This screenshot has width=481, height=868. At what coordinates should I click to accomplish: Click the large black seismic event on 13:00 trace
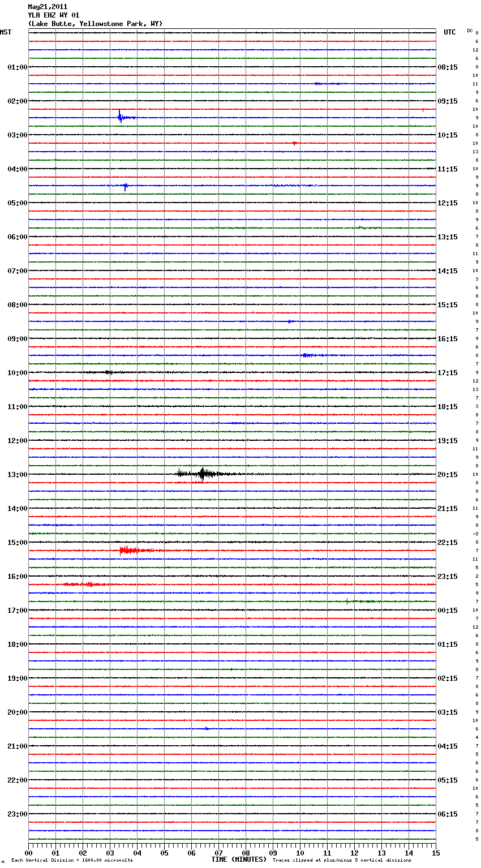coord(204,474)
